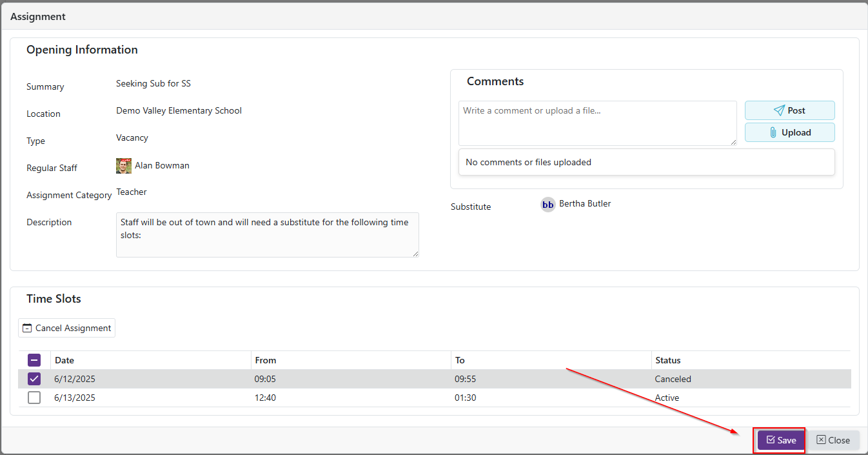868x455 pixels.
Task: Select the Active status row for 6/13/2025
Action: 667,398
